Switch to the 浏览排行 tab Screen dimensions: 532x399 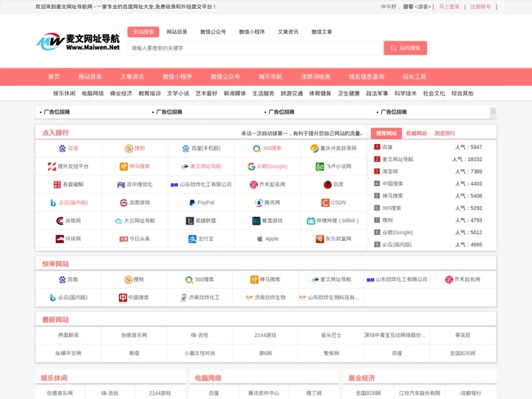[445, 133]
